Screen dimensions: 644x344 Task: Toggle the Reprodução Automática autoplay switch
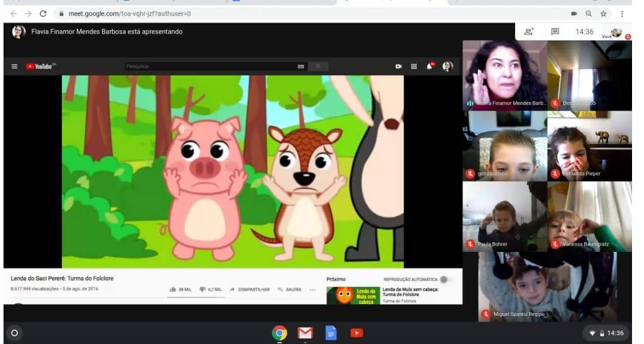(x=444, y=279)
